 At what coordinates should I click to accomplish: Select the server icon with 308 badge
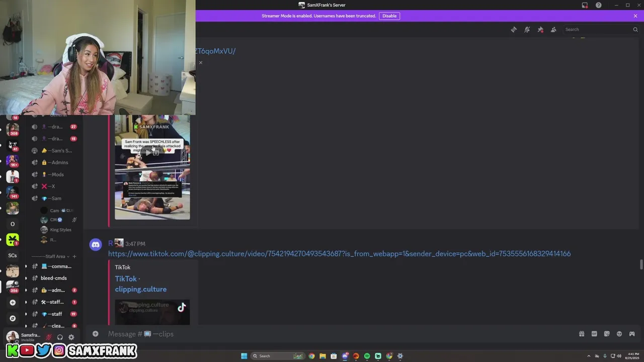[13, 129]
